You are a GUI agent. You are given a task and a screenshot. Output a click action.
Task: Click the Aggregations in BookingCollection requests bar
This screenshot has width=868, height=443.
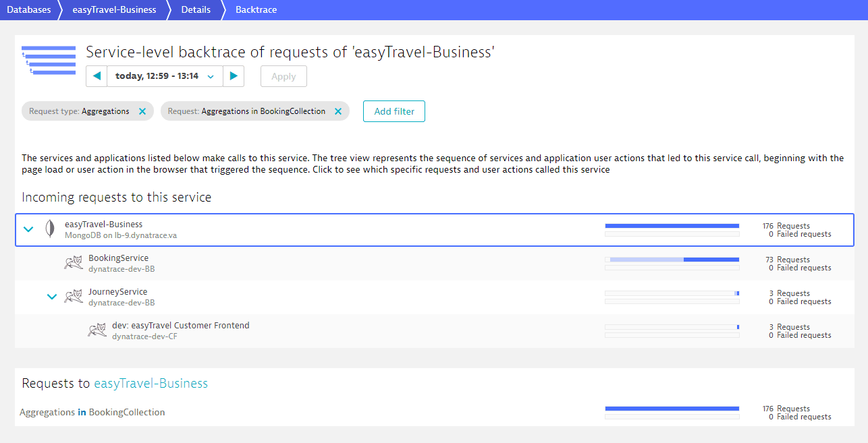point(672,409)
